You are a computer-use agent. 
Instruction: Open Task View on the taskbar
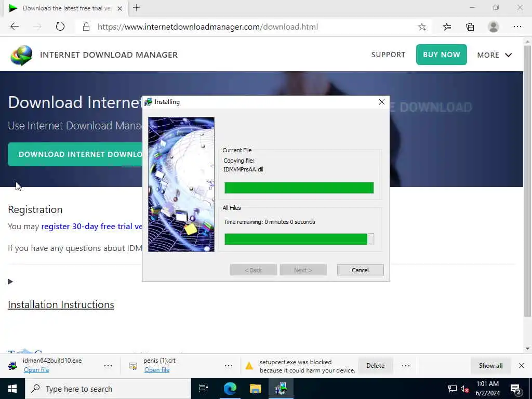204,389
